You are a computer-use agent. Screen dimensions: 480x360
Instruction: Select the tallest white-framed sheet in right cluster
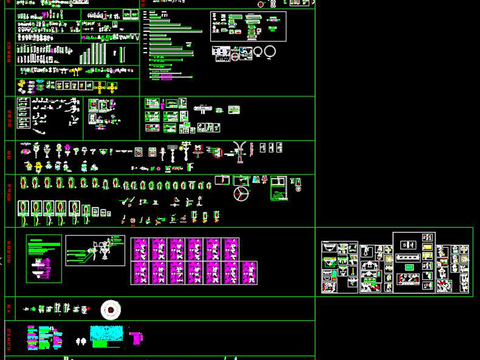point(414,263)
